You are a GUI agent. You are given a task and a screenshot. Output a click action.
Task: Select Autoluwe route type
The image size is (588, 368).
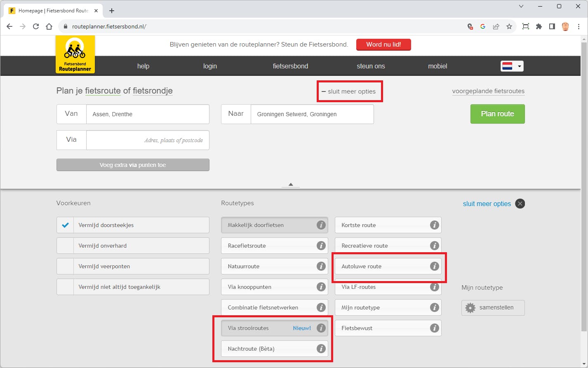[x=388, y=266]
